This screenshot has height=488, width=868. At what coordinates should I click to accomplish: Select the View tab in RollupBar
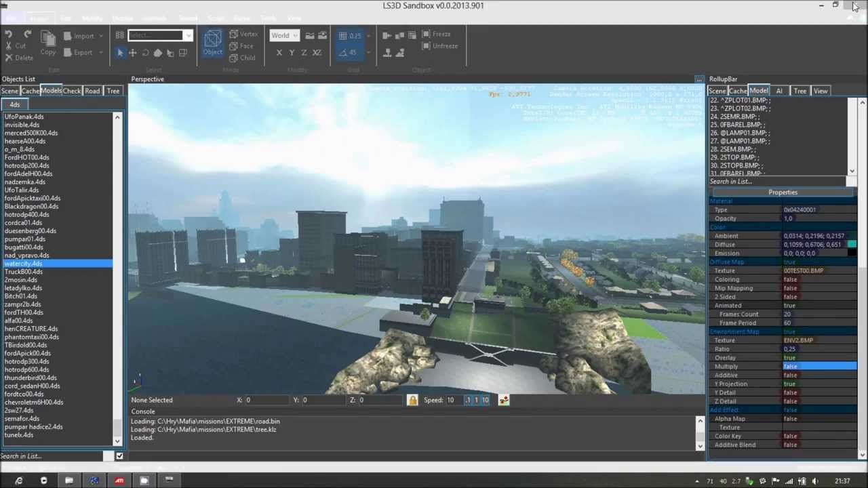(x=821, y=91)
